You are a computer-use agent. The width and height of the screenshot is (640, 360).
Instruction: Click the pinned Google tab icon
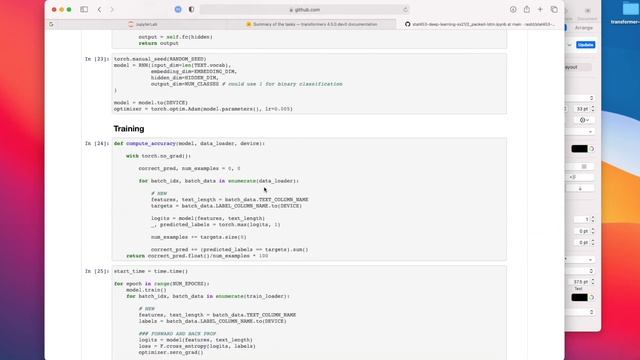(51, 24)
